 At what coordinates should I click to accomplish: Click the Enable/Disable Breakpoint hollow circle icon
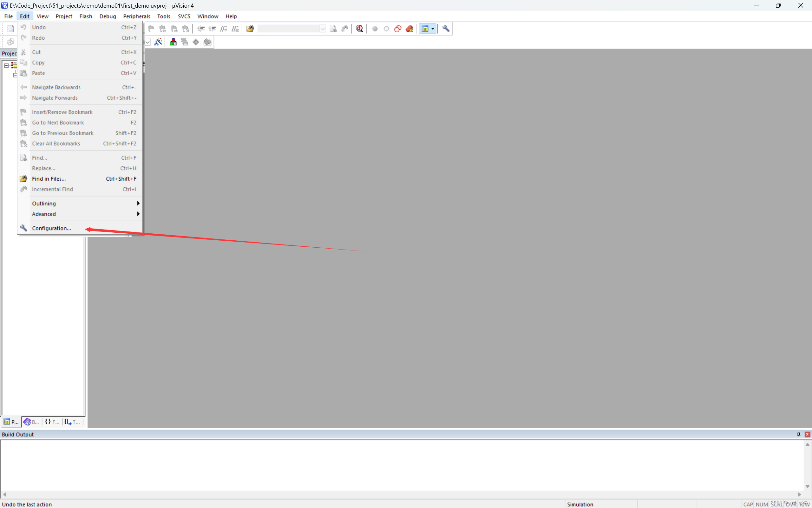387,29
